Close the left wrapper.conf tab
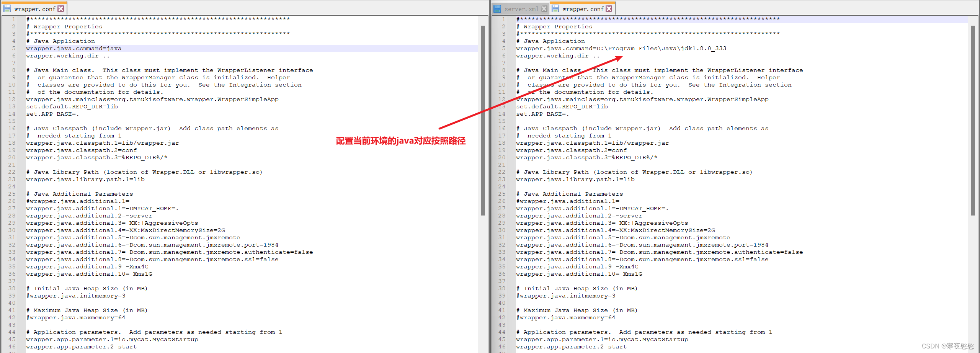The height and width of the screenshot is (353, 980). coord(60,8)
